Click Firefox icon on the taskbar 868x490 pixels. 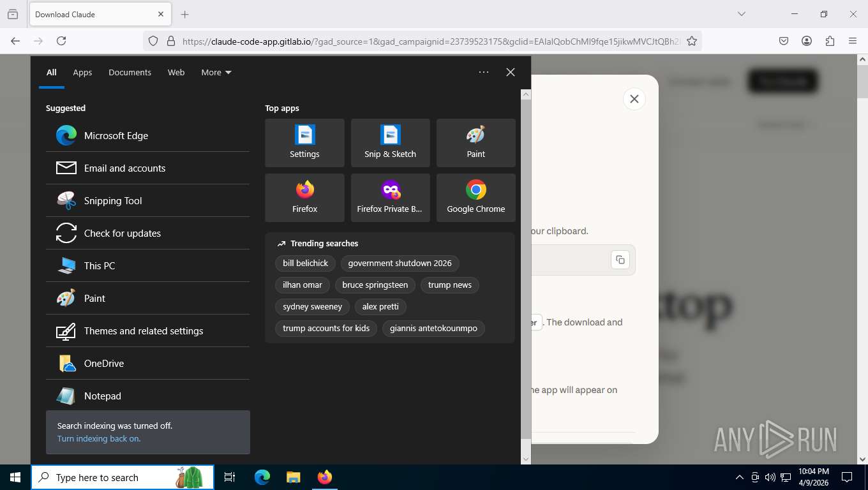point(325,477)
